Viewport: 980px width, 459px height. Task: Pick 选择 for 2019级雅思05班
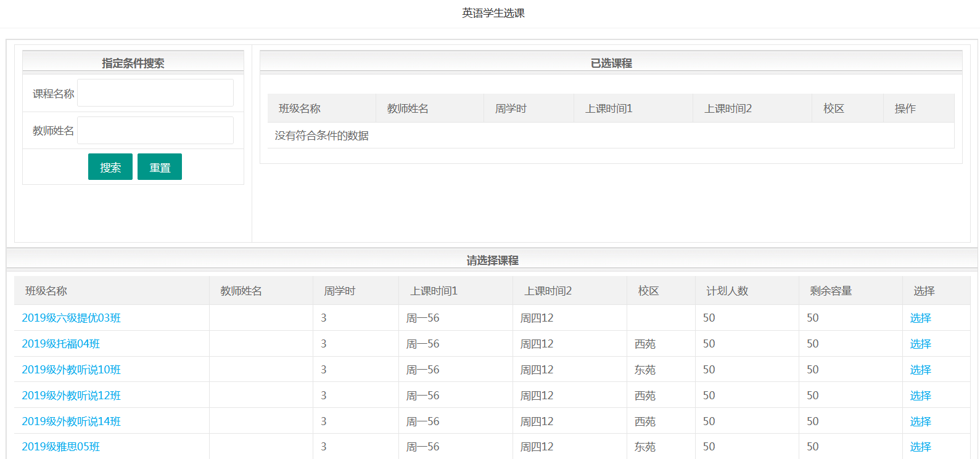click(920, 447)
